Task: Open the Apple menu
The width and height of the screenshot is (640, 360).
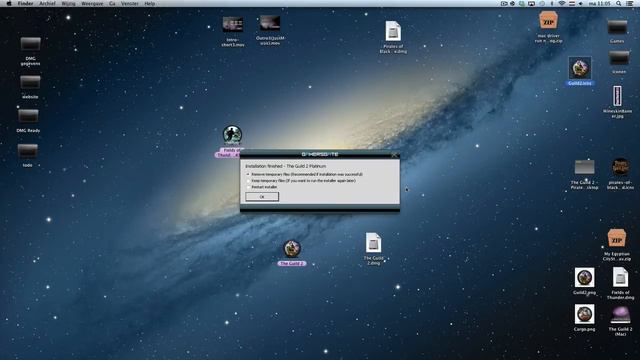Action: click(9, 3)
